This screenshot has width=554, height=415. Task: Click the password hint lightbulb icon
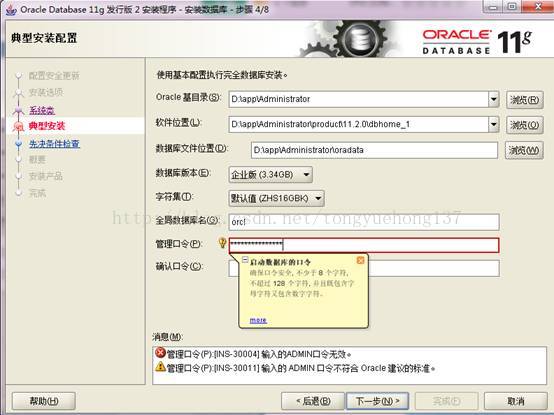222,243
